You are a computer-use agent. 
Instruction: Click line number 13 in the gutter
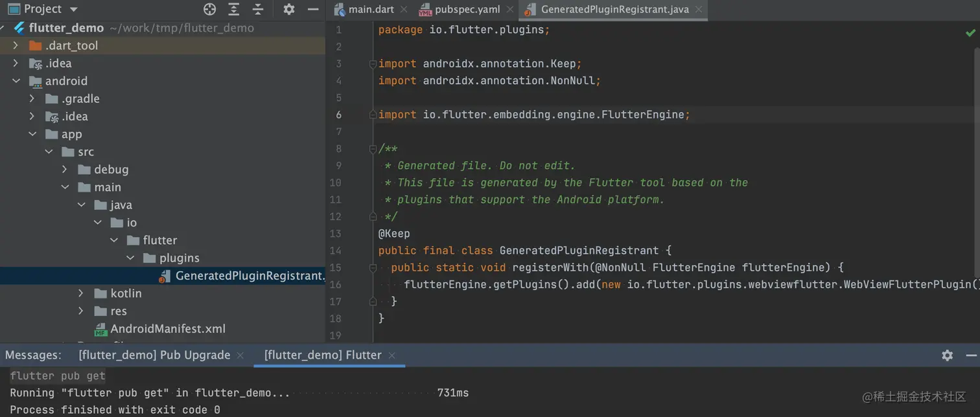(335, 234)
